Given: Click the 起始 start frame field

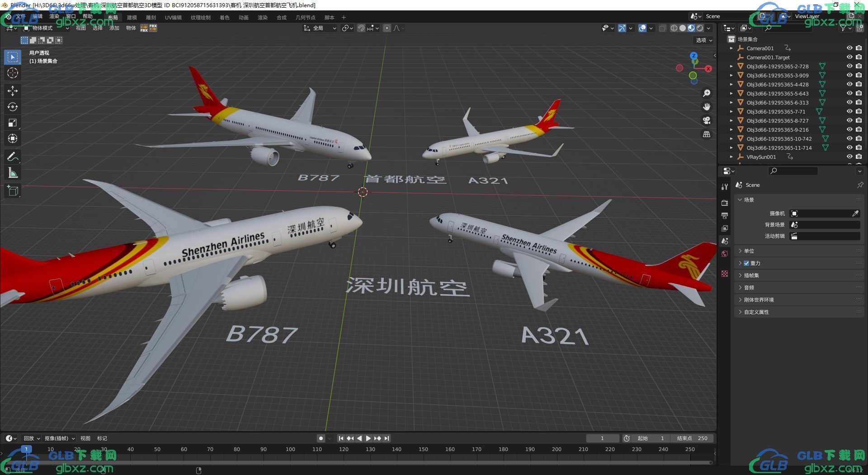Looking at the screenshot, I should point(651,438).
